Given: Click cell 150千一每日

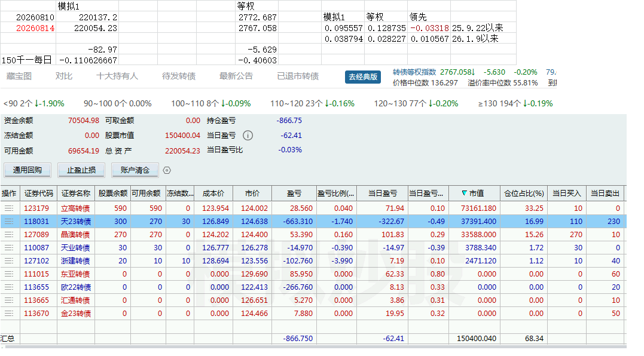Looking at the screenshot, I should [27, 60].
